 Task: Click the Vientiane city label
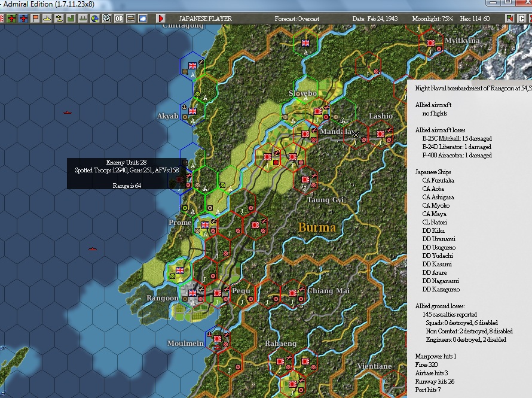(x=374, y=366)
